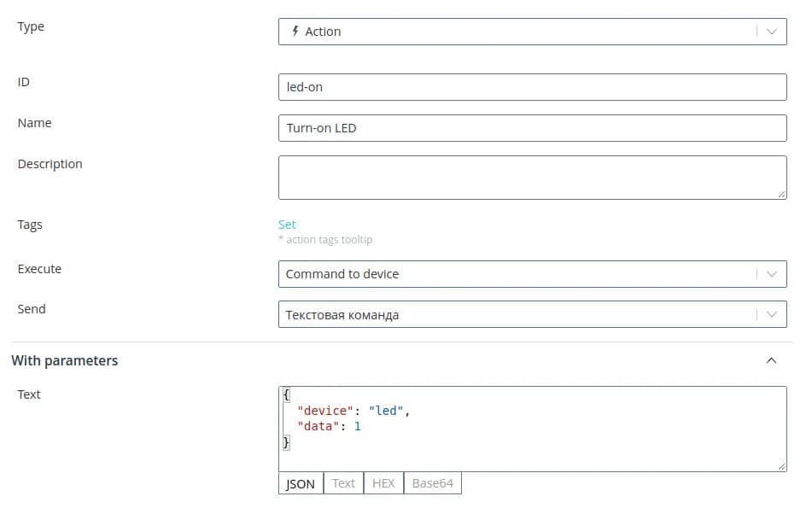Viewport: 812px width, 514px height.
Task: Click the "led" value in the JSON editor
Action: [387, 411]
